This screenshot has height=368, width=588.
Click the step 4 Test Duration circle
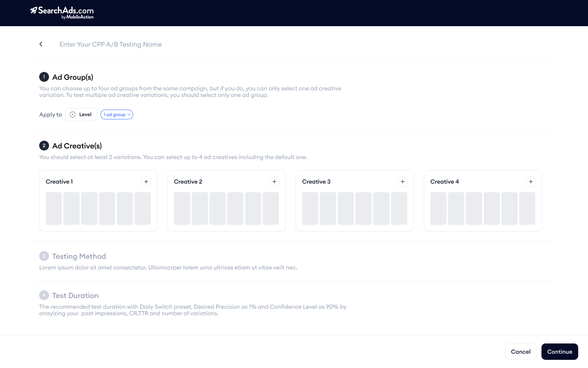coord(44,295)
